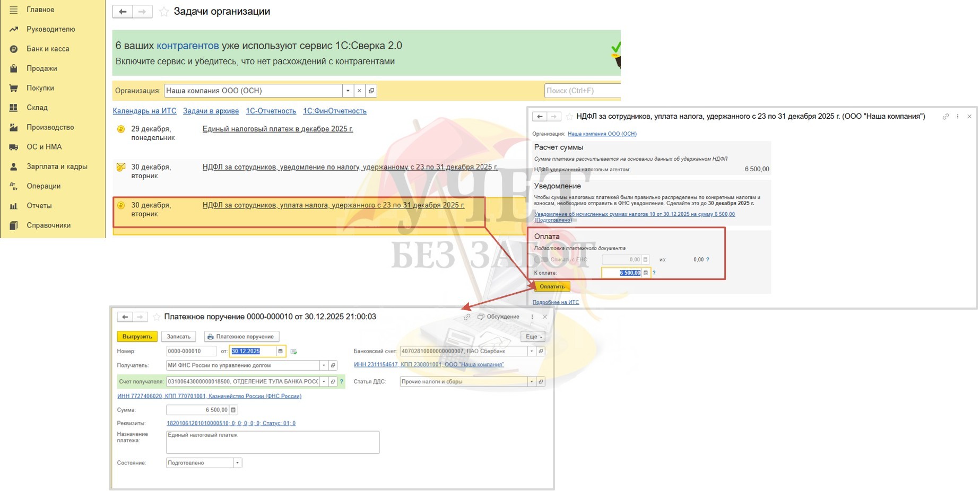The height and width of the screenshot is (491, 980).
Task: Add Задачи организации to favorites with star
Action: pyautogui.click(x=164, y=12)
